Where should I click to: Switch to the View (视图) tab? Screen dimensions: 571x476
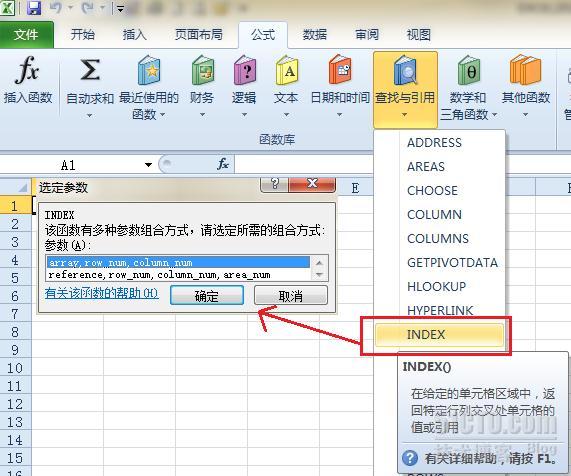tap(419, 35)
